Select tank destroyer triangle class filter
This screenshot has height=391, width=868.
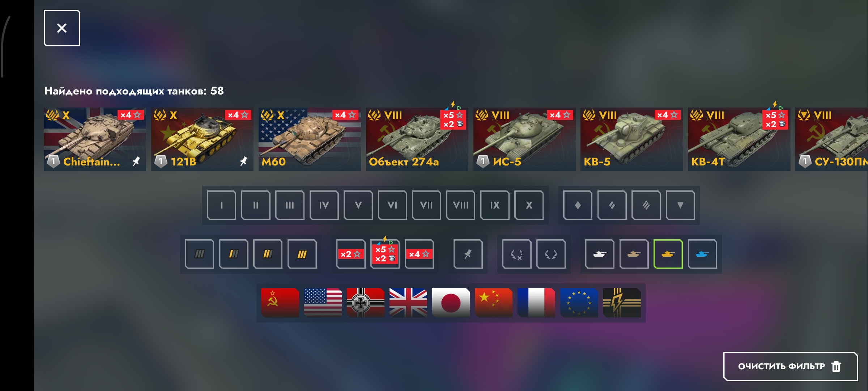coord(680,205)
